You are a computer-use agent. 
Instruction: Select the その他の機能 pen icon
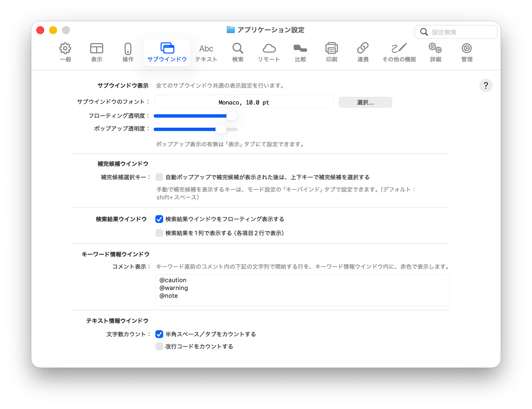399,49
